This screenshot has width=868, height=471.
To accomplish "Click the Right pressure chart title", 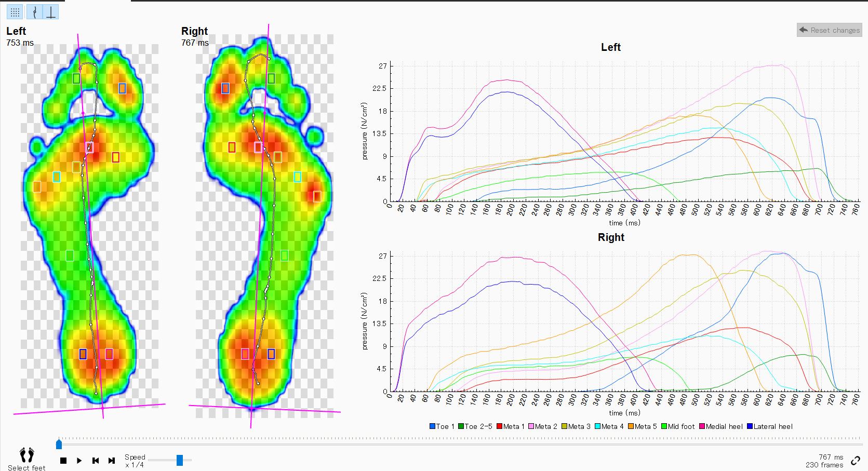I will coord(611,237).
